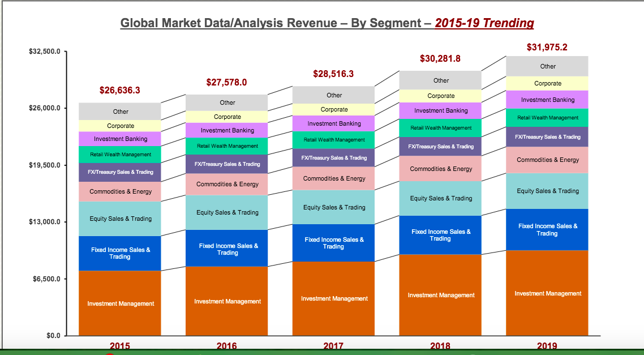
Task: Select the red '2015-19 Trending' title text
Action: pyautogui.click(x=484, y=23)
